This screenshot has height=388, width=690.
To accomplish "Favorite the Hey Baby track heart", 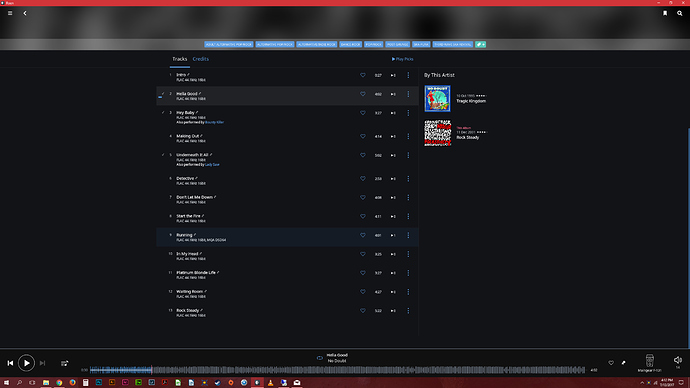I will coord(363,113).
